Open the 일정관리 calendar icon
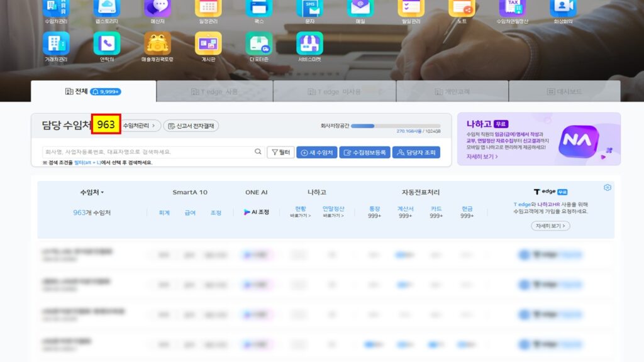 tap(208, 8)
